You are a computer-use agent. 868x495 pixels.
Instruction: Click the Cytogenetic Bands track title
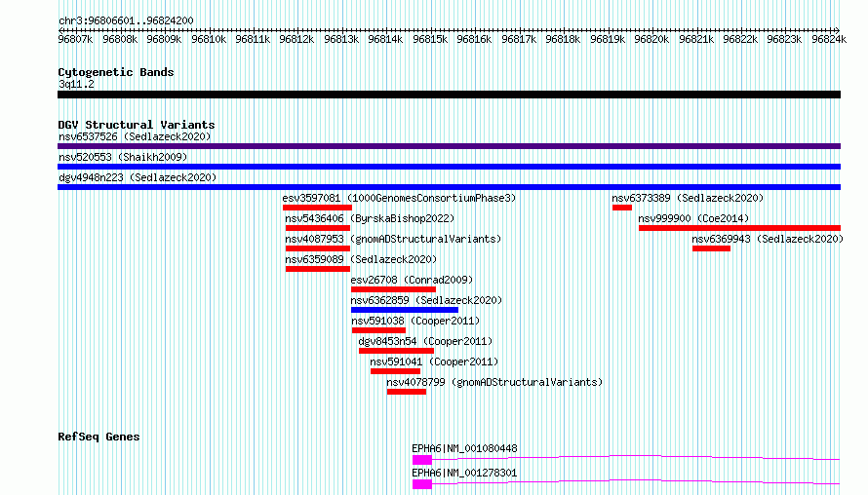pyautogui.click(x=116, y=72)
